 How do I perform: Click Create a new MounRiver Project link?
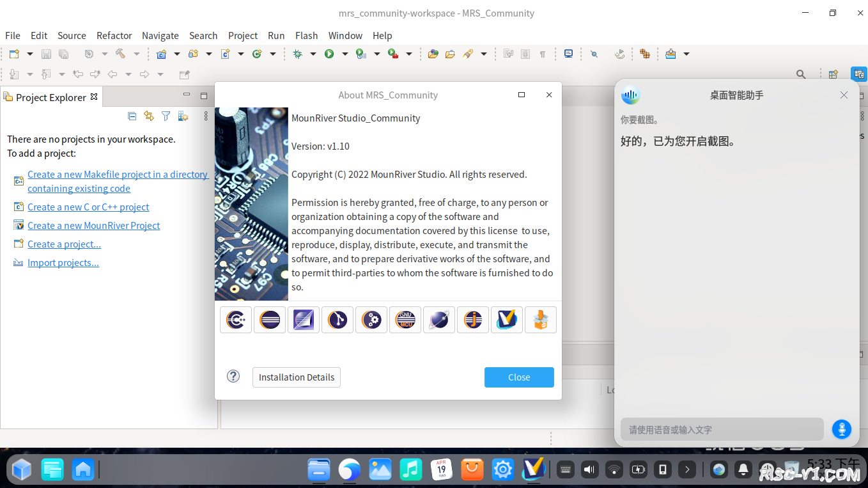[x=94, y=226]
